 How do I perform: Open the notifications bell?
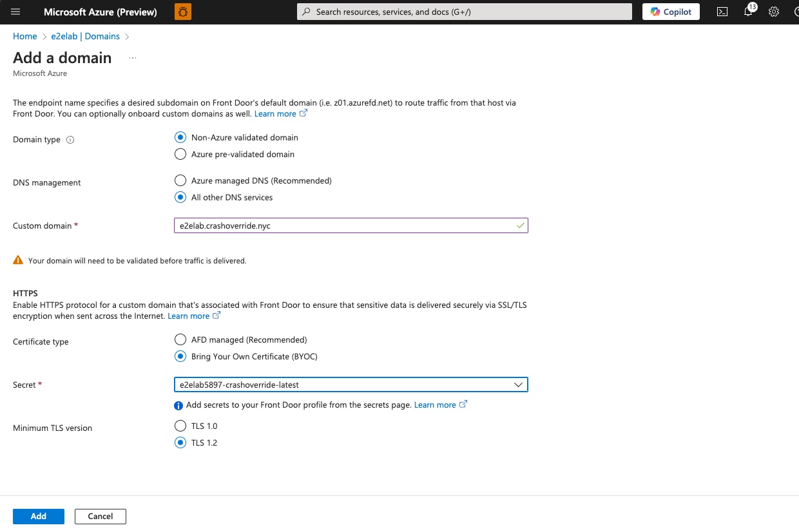pos(748,12)
